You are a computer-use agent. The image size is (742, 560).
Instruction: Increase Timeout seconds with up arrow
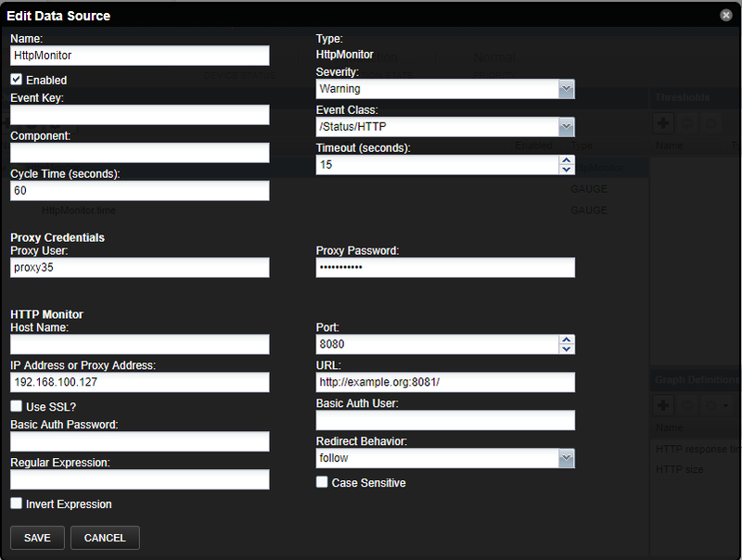coord(567,160)
